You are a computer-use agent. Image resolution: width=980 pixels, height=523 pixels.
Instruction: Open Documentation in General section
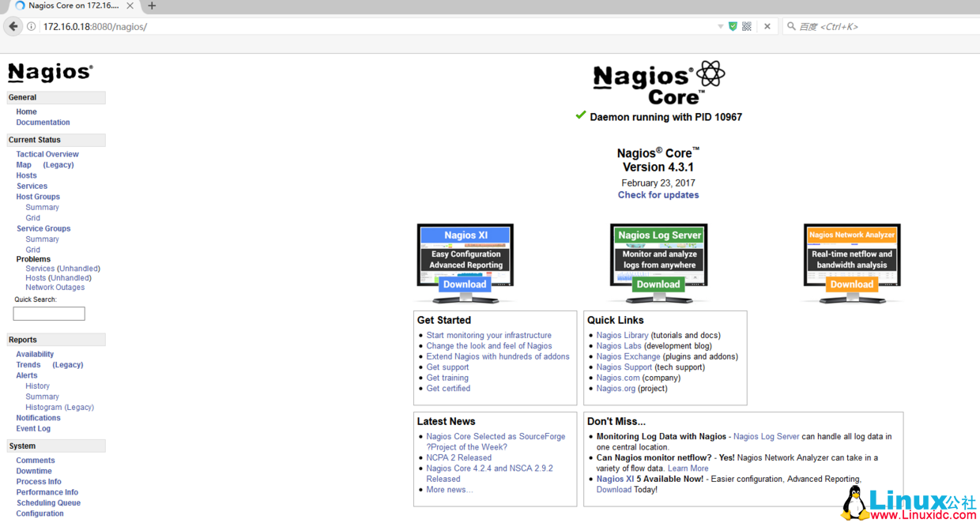click(x=43, y=122)
